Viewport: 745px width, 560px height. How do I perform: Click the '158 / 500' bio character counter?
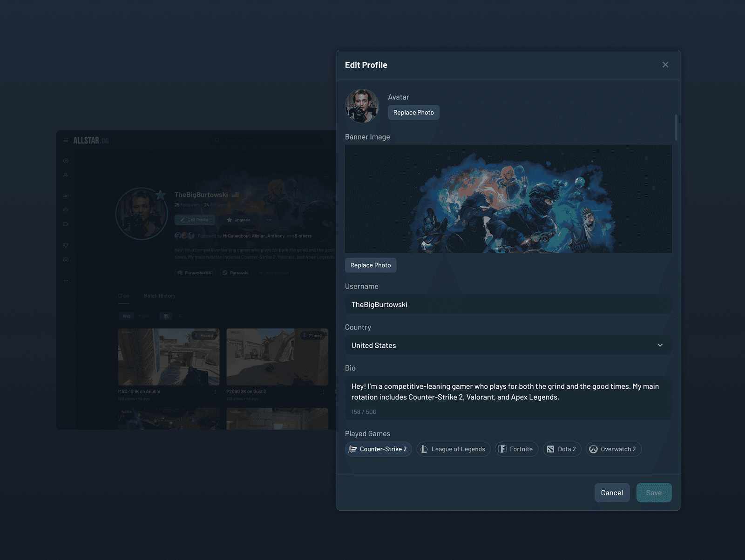(x=364, y=412)
